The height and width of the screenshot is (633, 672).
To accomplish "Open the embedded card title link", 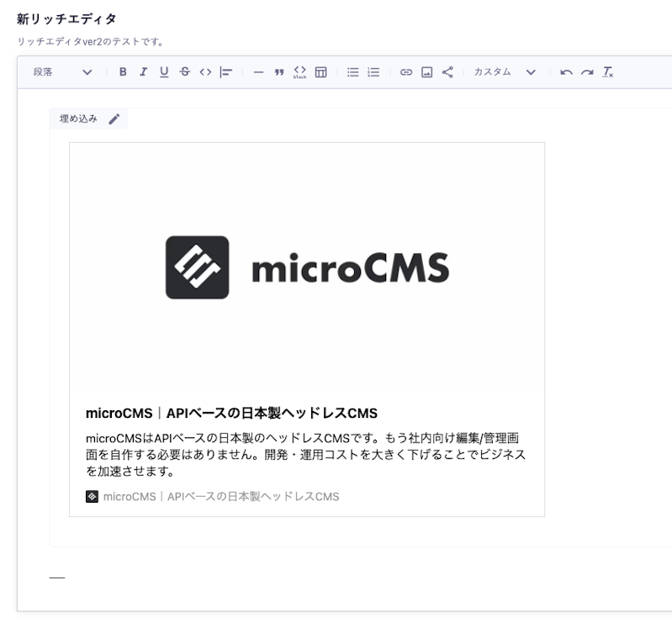I will 231,414.
